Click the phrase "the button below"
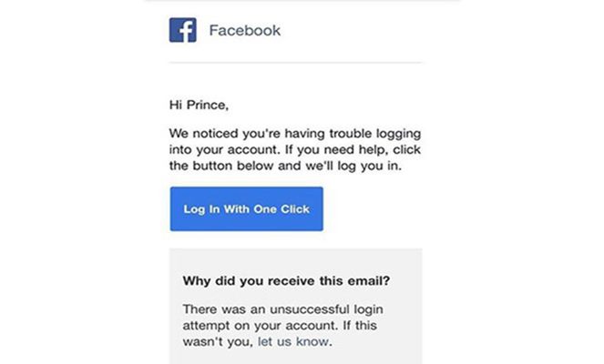 pos(219,166)
